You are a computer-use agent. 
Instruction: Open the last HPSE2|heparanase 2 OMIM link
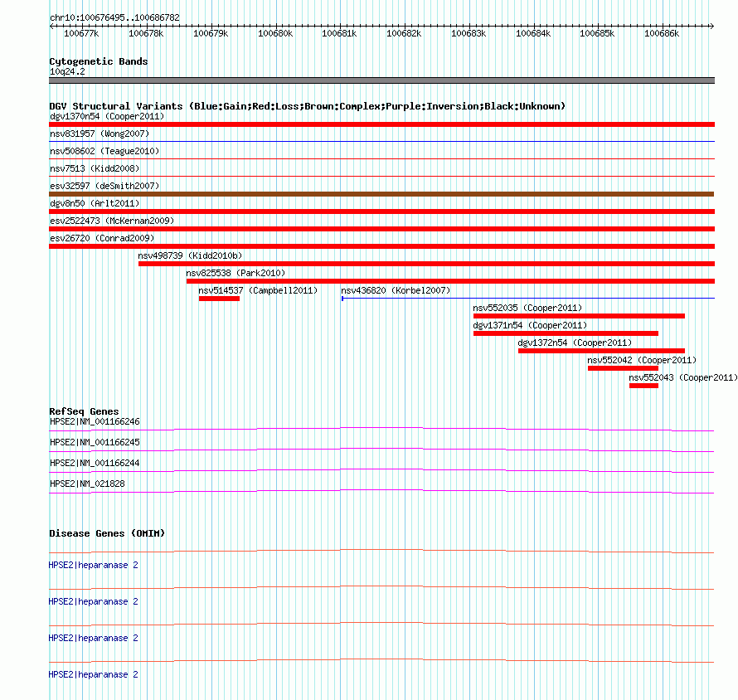93,674
